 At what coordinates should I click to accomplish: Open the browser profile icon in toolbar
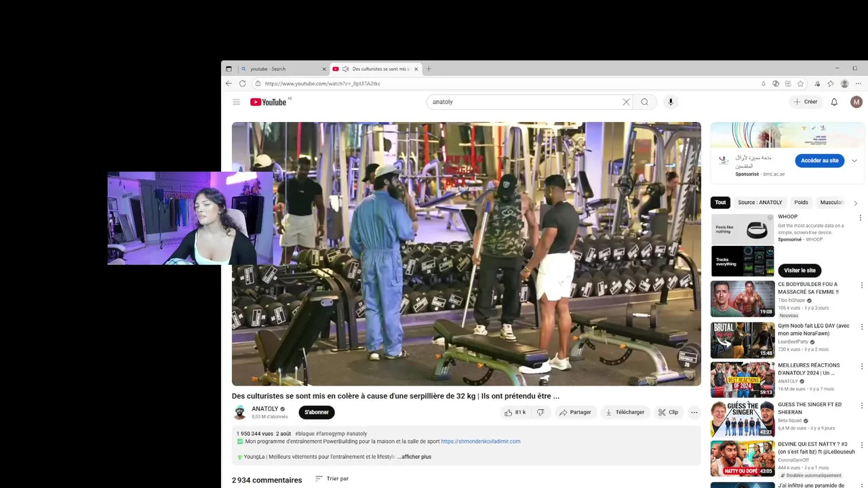coord(844,83)
